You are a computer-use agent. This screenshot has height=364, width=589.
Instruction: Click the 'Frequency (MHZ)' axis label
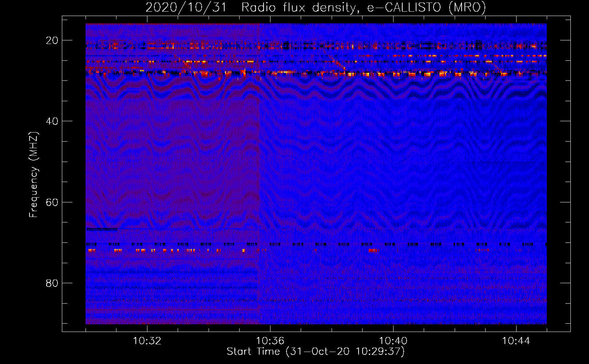pos(33,175)
